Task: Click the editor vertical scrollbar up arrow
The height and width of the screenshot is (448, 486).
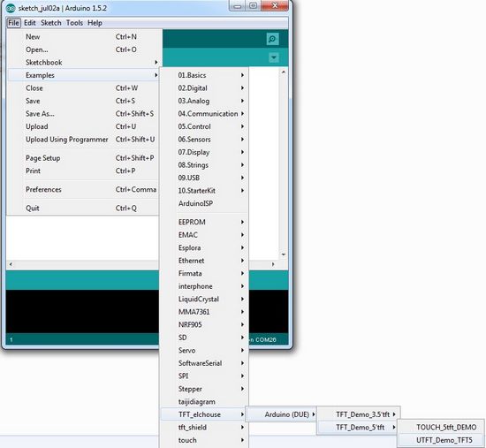Action: 284,72
